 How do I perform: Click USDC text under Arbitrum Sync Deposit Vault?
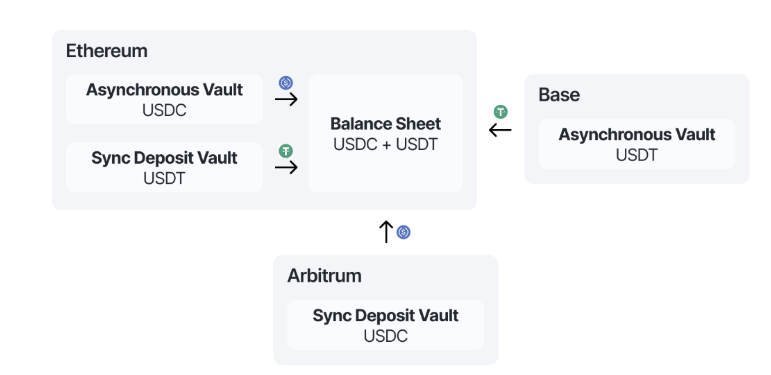coord(386,336)
